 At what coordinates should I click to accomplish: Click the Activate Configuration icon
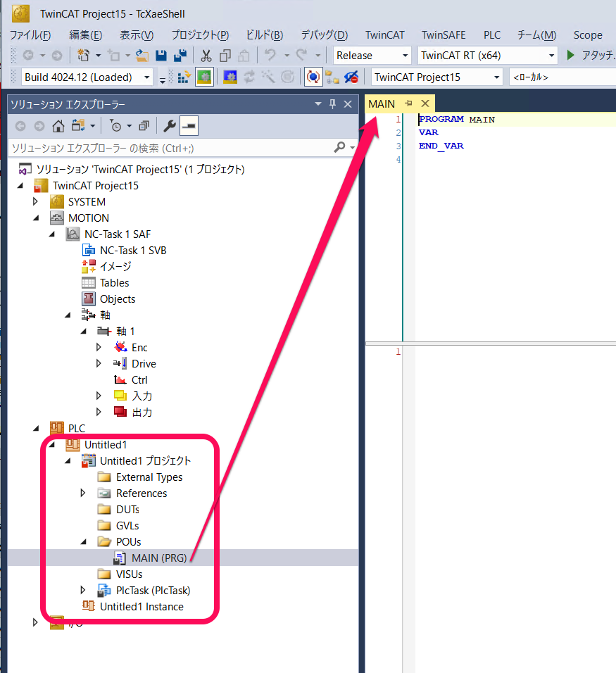point(184,77)
